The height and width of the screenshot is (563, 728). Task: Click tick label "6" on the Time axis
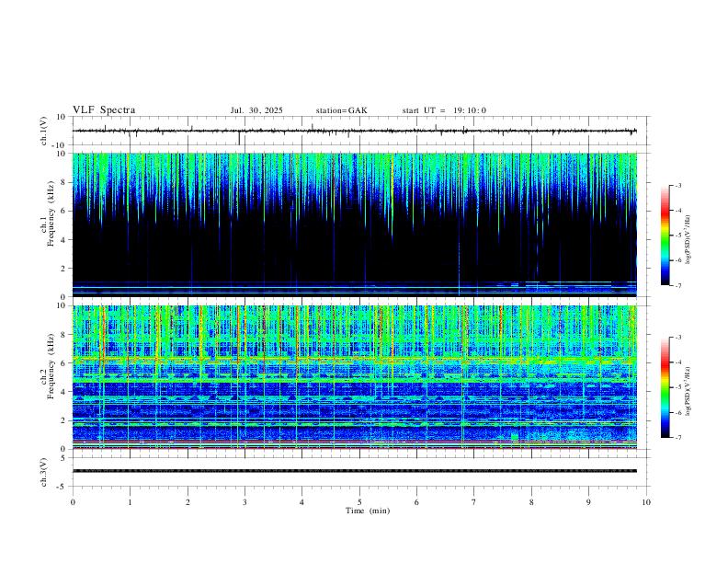click(x=417, y=502)
